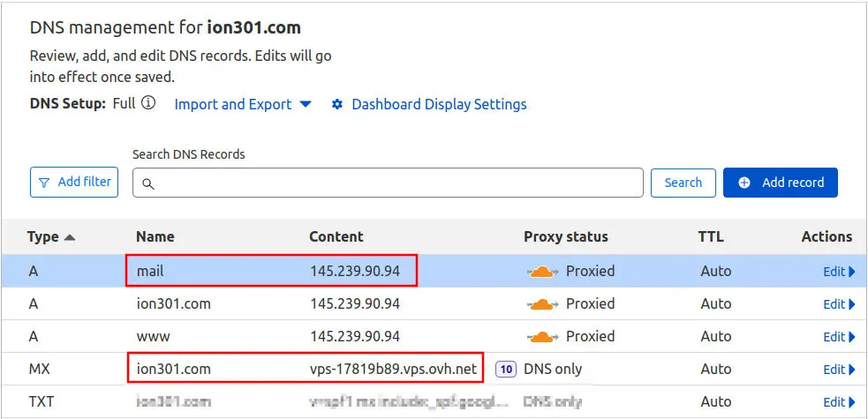Click the Type sort arrow
Viewport: 868px width, 419px height.
tap(69, 237)
